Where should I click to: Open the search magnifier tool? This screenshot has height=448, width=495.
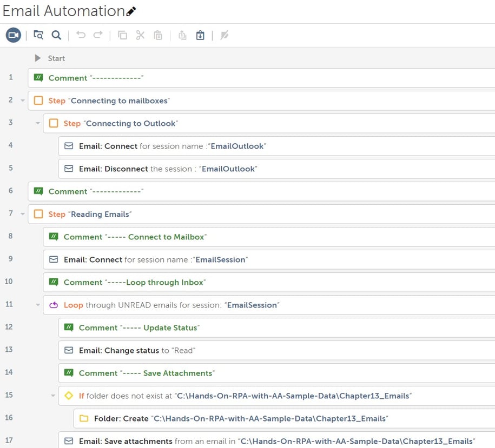[x=56, y=35]
